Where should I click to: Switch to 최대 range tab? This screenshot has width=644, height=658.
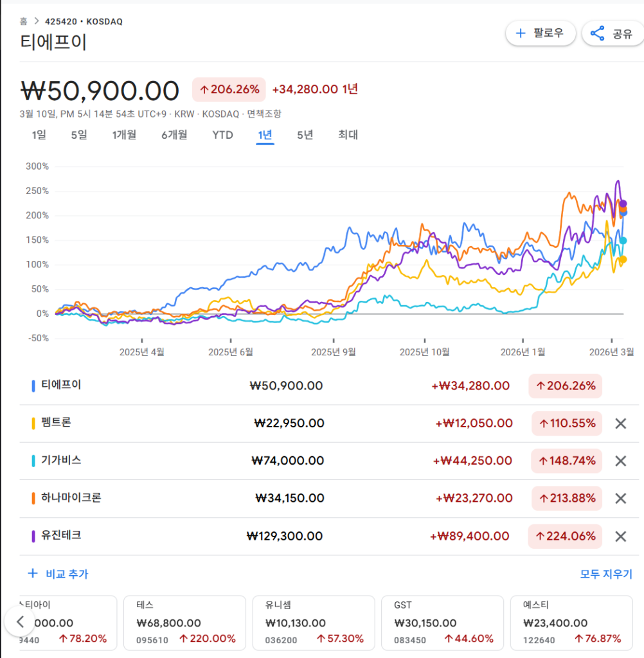(348, 135)
